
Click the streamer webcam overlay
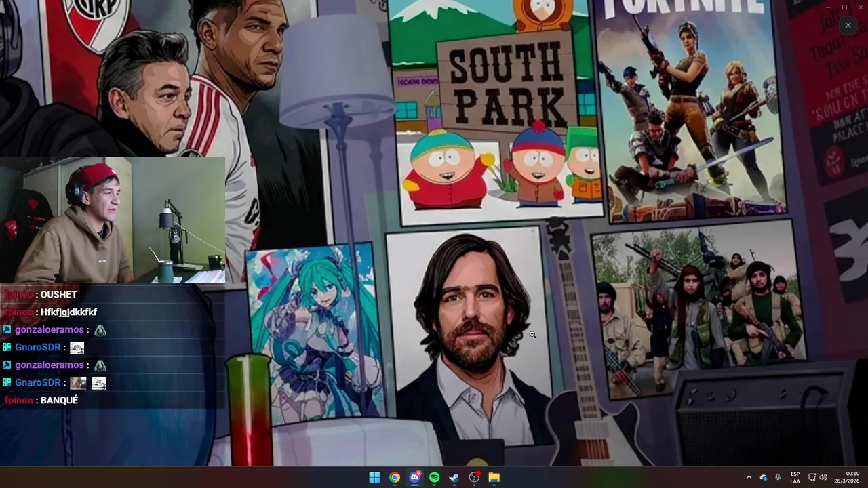[113, 220]
